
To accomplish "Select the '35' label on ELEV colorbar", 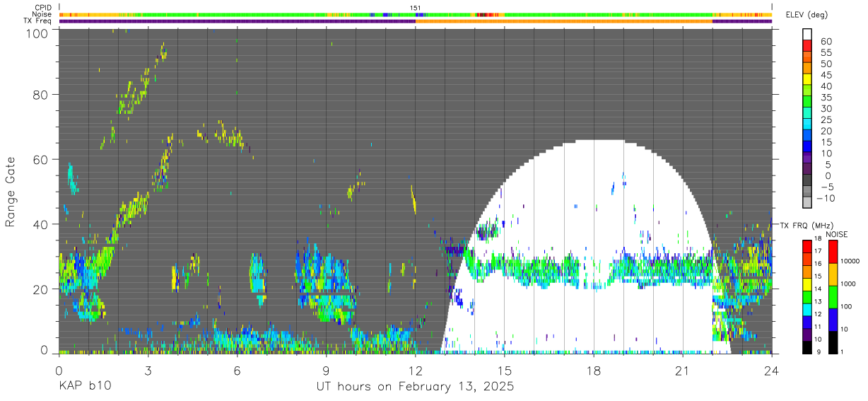I will click(826, 98).
